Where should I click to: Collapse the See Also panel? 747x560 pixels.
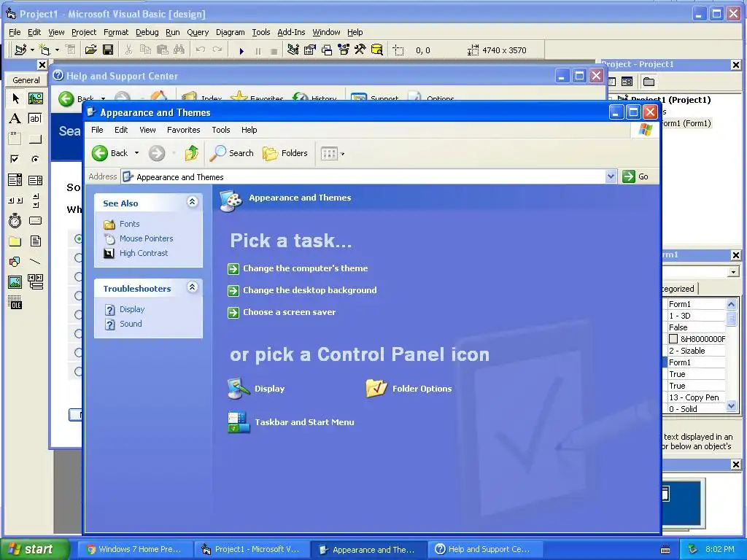pos(192,202)
